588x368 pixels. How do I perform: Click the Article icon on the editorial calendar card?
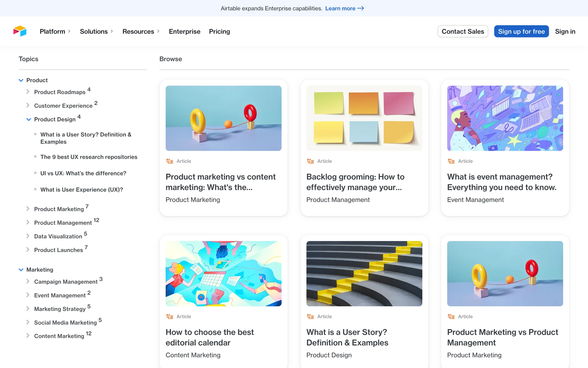(170, 316)
